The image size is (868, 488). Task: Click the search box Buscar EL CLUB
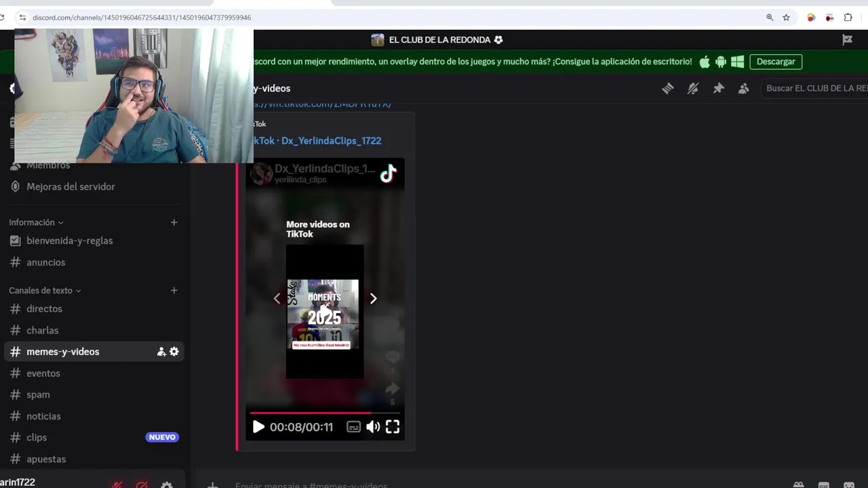pyautogui.click(x=815, y=88)
